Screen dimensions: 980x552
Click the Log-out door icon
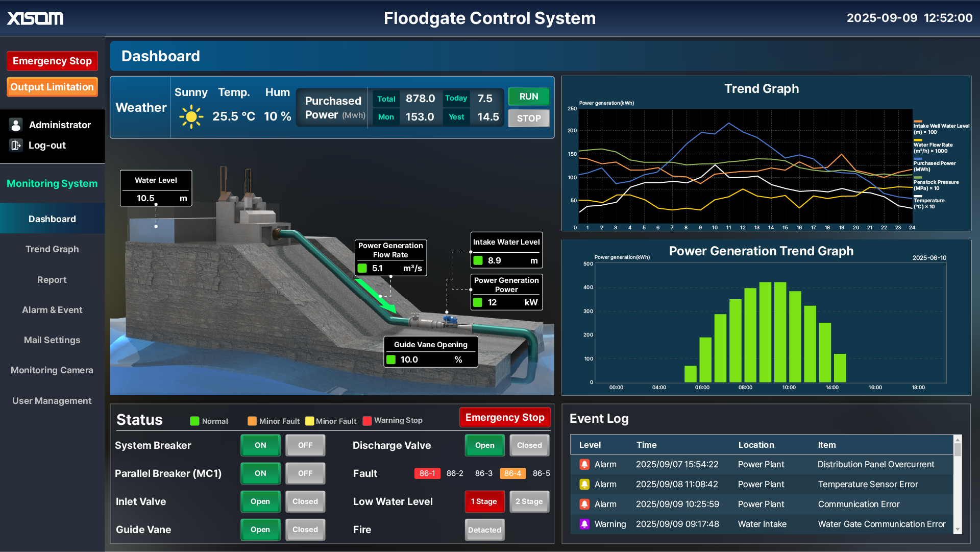tap(16, 146)
